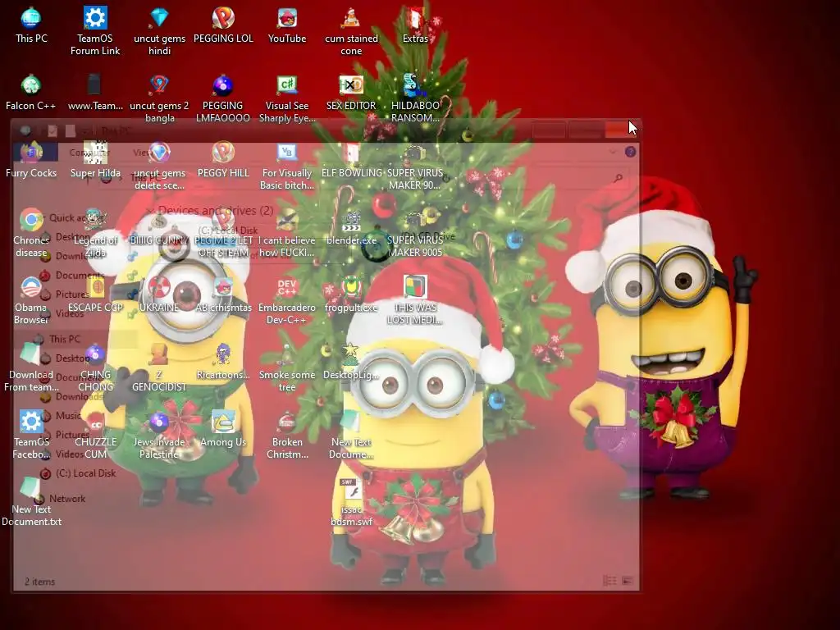Select the New Text Docume... icon
Screen dimensions: 840x630
coord(351,436)
